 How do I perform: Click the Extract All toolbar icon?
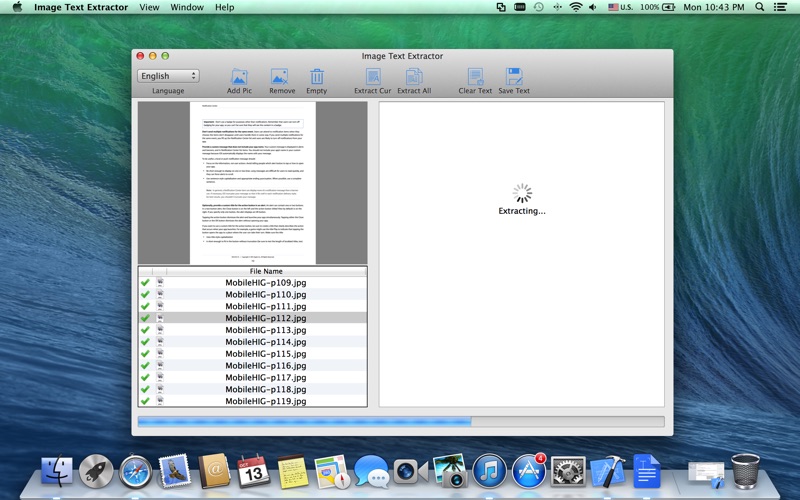[414, 77]
